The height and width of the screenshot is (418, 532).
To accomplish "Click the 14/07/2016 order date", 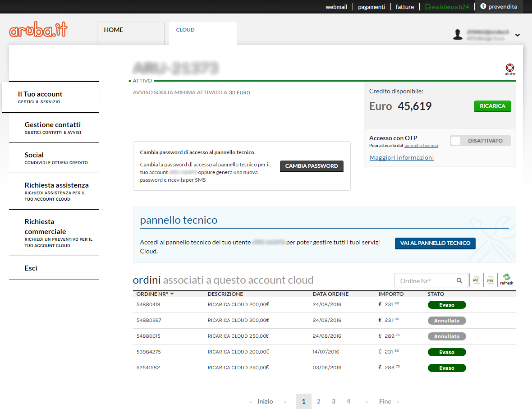I will [x=326, y=352].
